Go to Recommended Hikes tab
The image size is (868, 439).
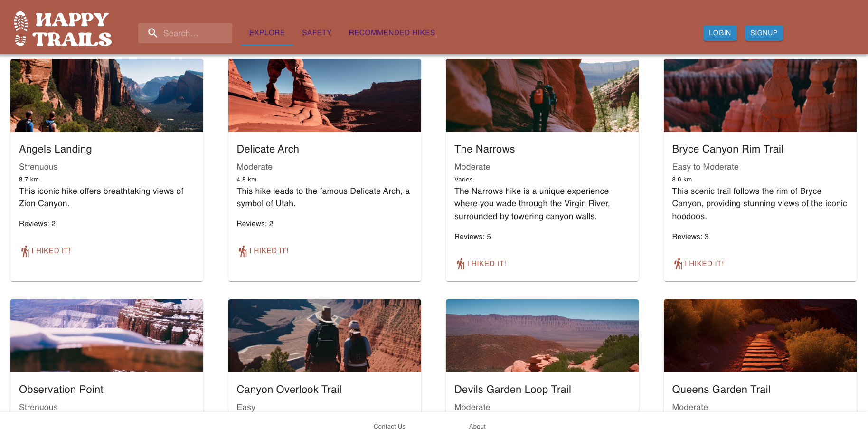[392, 33]
